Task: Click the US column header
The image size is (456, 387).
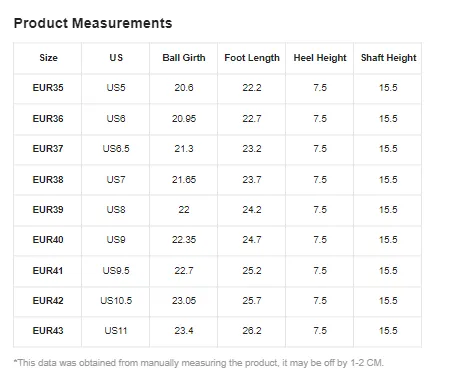Action: pos(116,58)
